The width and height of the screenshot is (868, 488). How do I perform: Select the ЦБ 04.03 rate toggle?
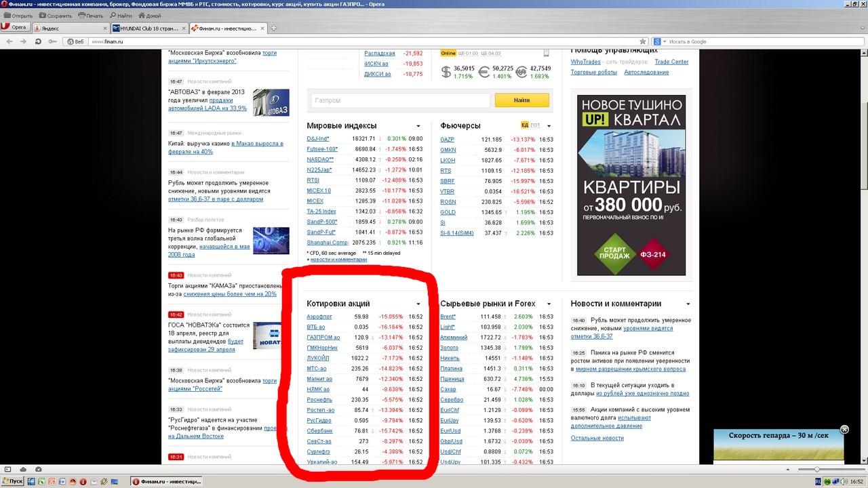point(490,53)
